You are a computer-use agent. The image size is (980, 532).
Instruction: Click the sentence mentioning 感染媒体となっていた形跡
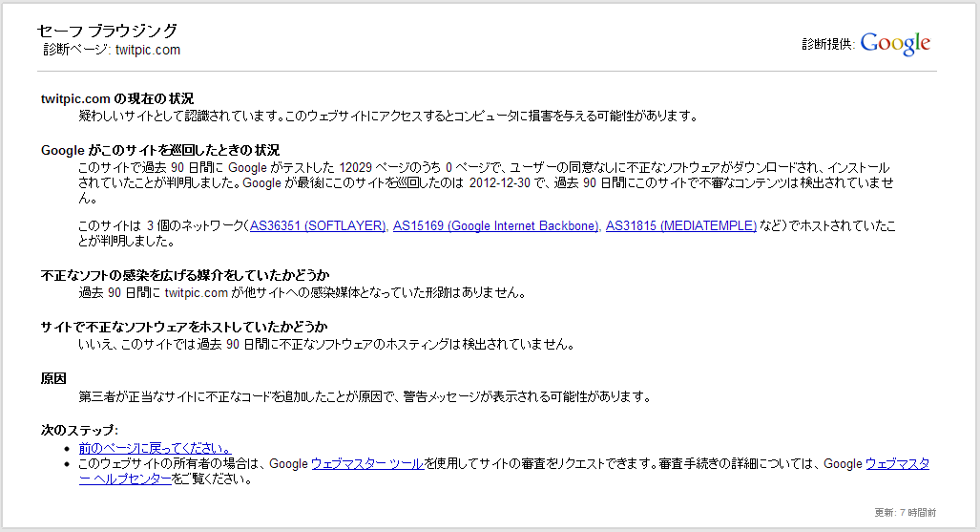302,293
